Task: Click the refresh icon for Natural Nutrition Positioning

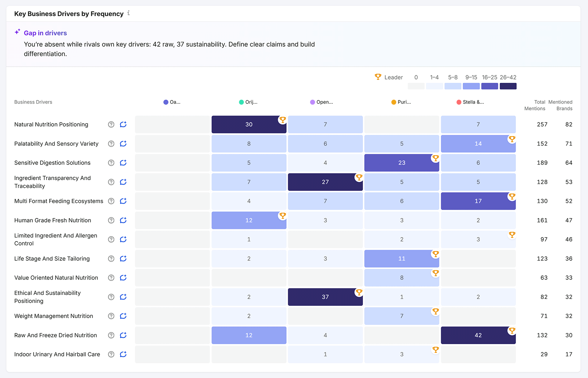Action: (x=123, y=125)
